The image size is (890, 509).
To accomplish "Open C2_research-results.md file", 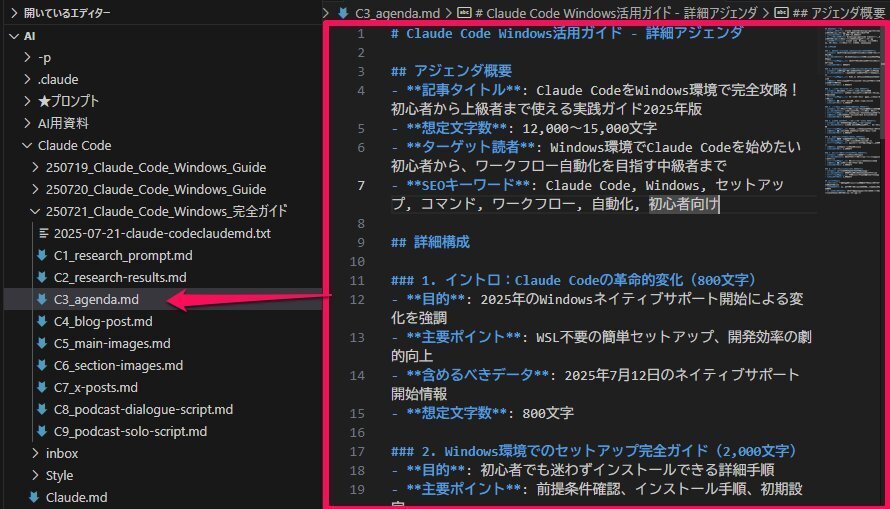I will pyautogui.click(x=120, y=277).
